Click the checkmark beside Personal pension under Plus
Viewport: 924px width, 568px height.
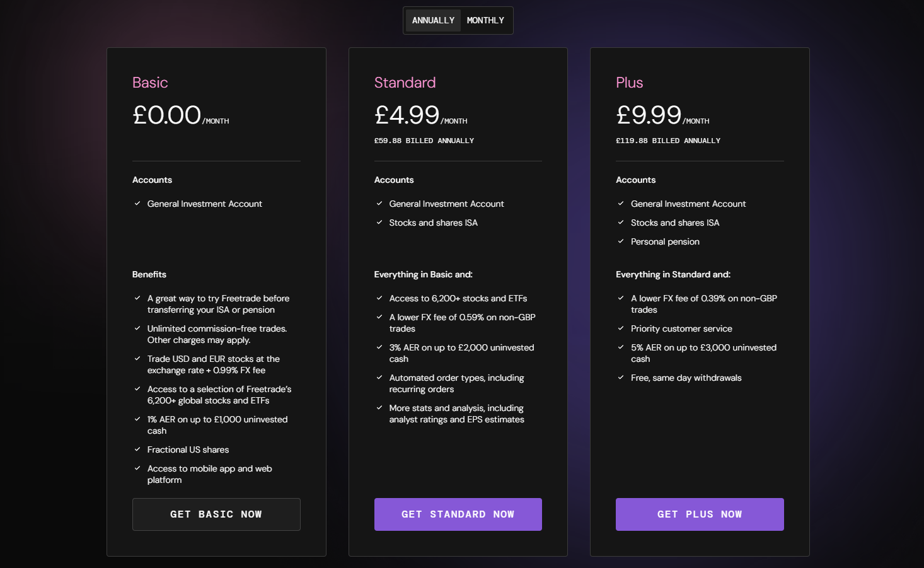(x=621, y=241)
